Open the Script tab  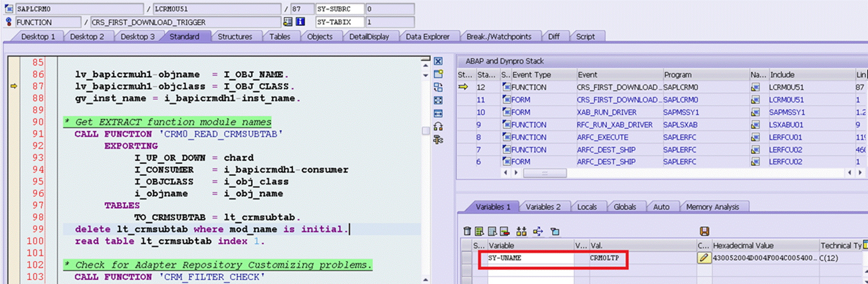coord(585,37)
